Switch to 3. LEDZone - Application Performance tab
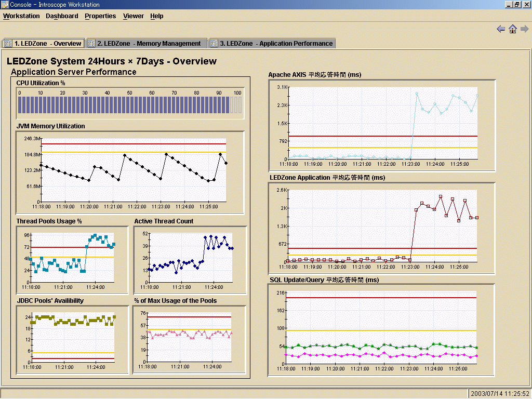532x399 pixels. [x=272, y=44]
